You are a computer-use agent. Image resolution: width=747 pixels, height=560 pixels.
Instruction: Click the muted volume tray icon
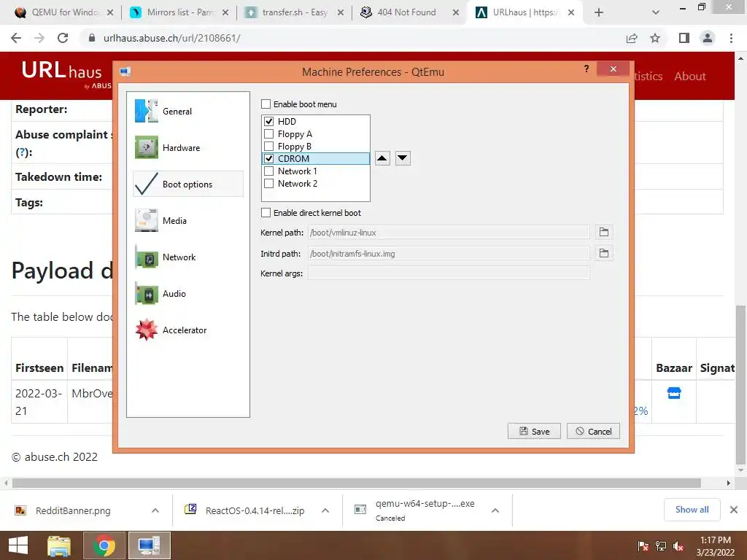(678, 546)
